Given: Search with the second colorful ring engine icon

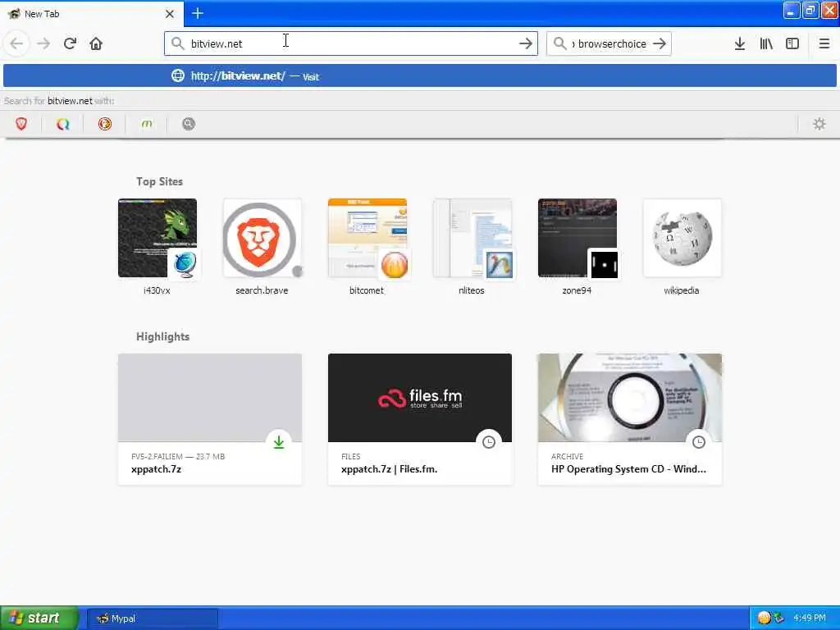Looking at the screenshot, I should click(x=63, y=125).
